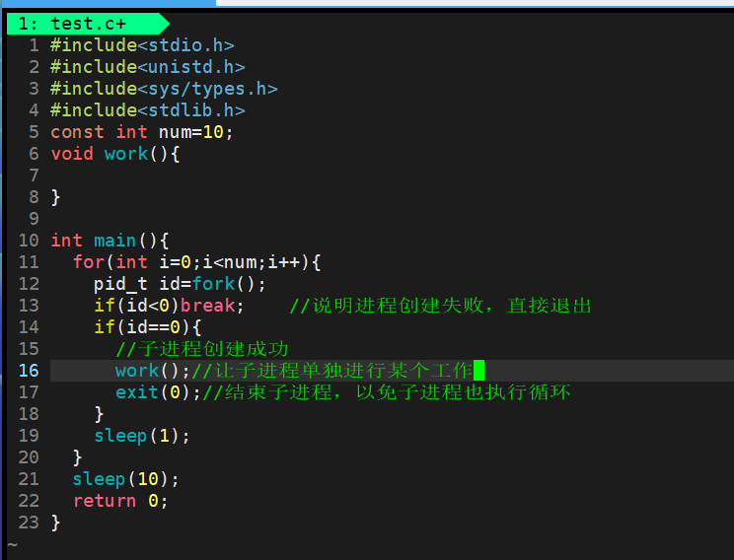The image size is (734, 560).
Task: Click the 'int main(){' line
Action: click(x=110, y=241)
